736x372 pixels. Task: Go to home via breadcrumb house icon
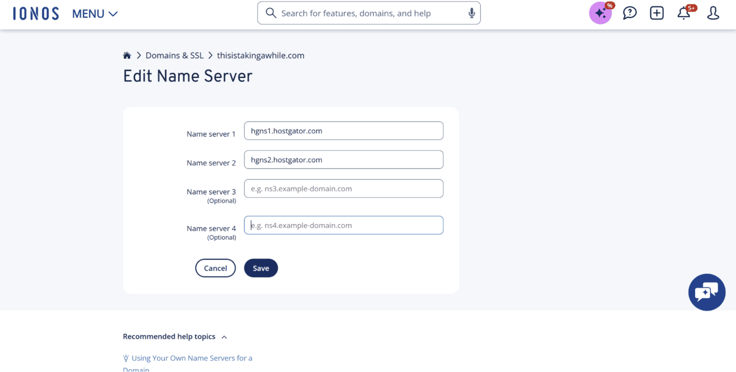click(127, 55)
